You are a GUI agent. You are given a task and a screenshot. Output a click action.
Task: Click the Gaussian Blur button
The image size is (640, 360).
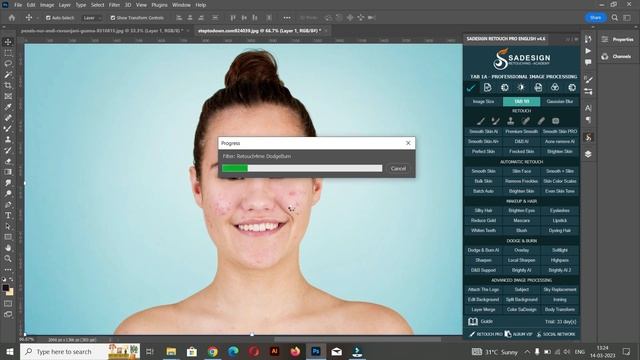(x=560, y=101)
